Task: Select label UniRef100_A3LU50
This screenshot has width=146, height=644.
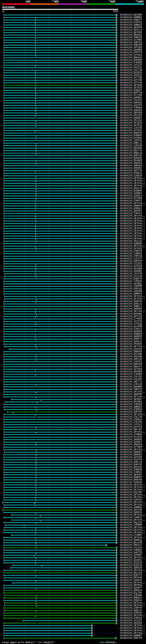Action: click(x=131, y=379)
